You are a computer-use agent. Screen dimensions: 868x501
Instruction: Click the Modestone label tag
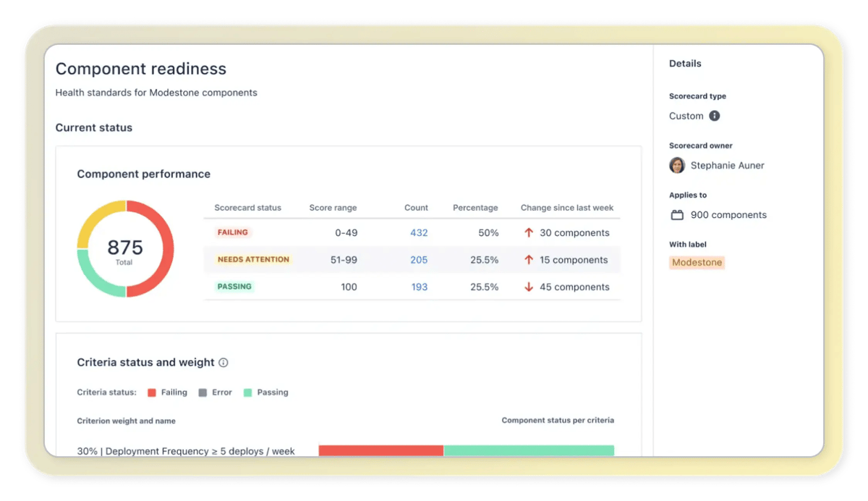coord(697,263)
